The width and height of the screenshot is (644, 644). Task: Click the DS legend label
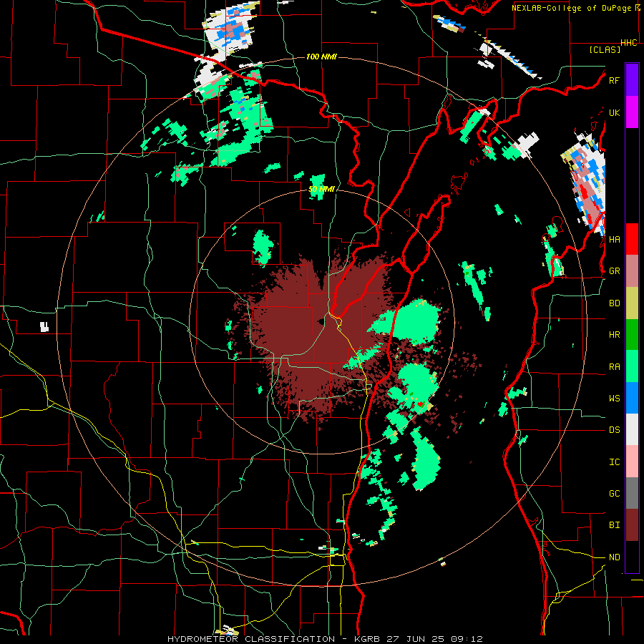point(614,430)
